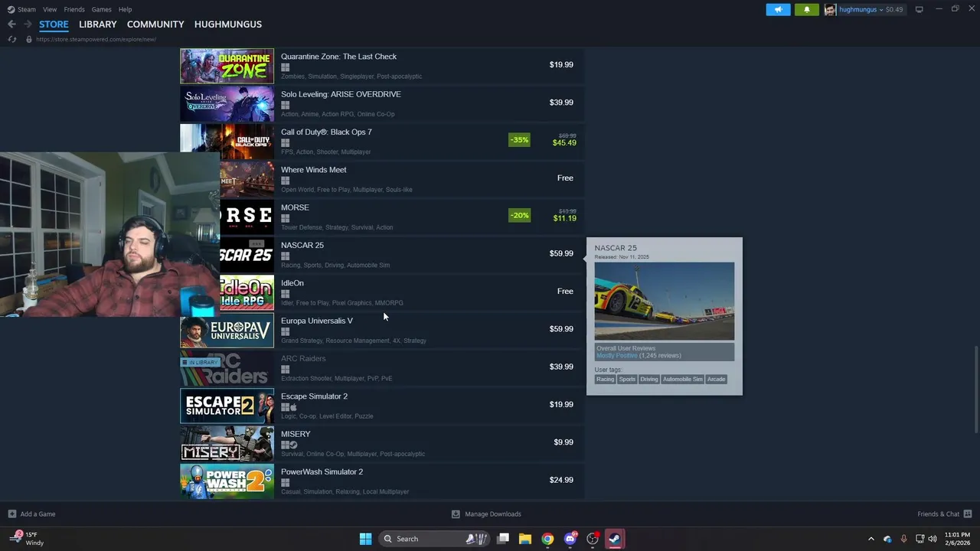Click the Escape Simulator 2 capsule image
Image resolution: width=980 pixels, height=551 pixels.
pos(227,405)
